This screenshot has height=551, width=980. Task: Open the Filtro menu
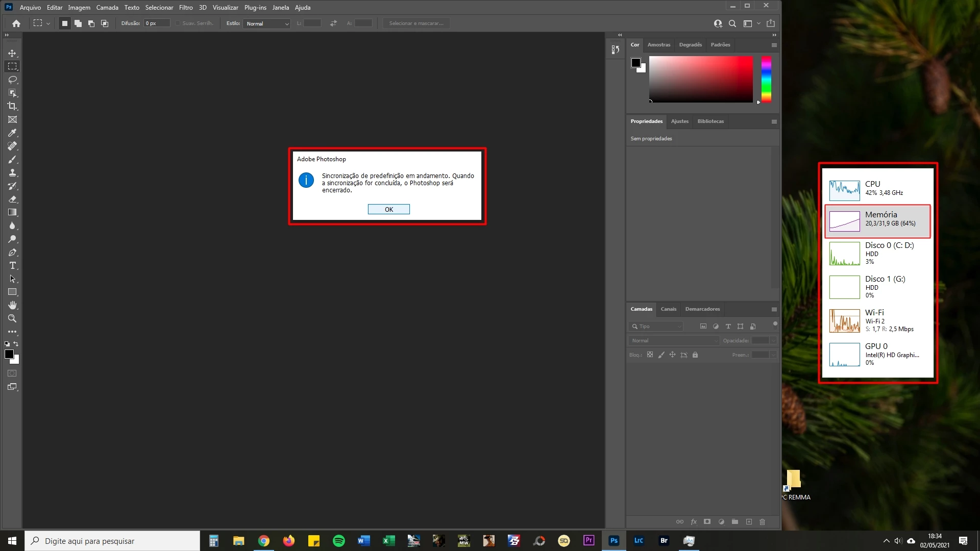tap(186, 8)
